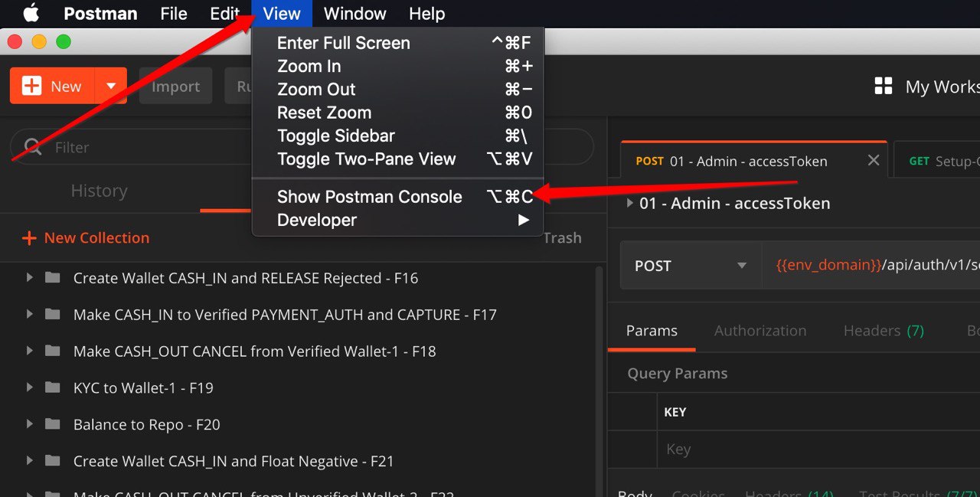Select Toggle Sidebar menu entry
This screenshot has height=497, width=980.
397,136
